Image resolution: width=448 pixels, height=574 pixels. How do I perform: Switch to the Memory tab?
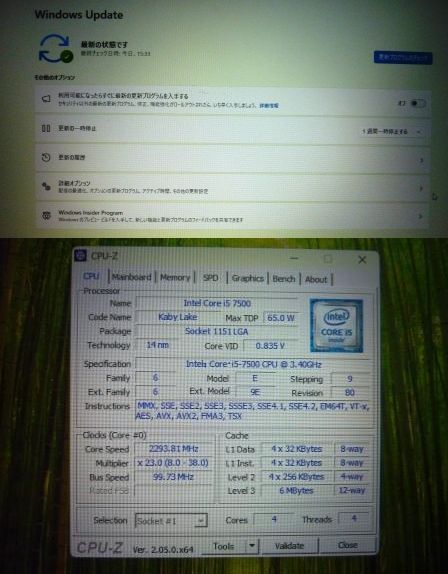(175, 277)
